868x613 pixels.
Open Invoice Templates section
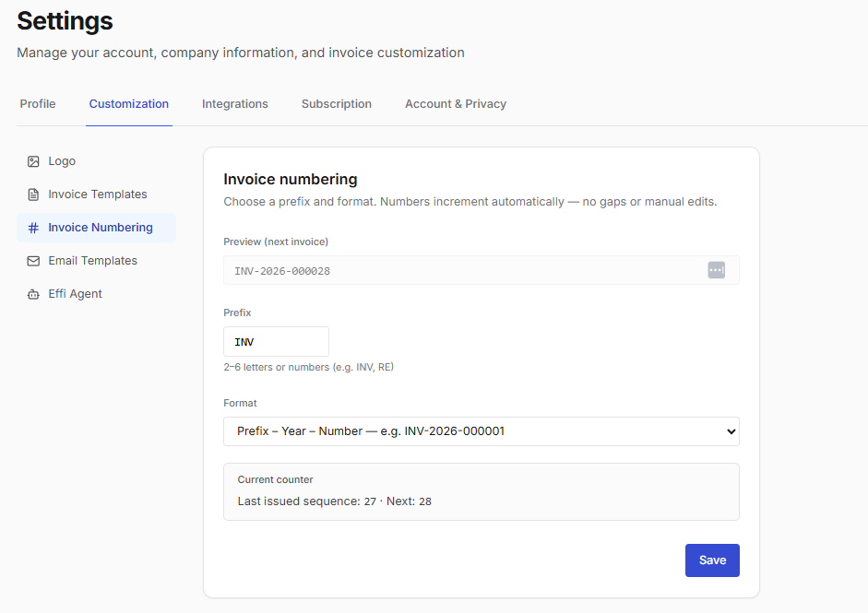[96, 195]
